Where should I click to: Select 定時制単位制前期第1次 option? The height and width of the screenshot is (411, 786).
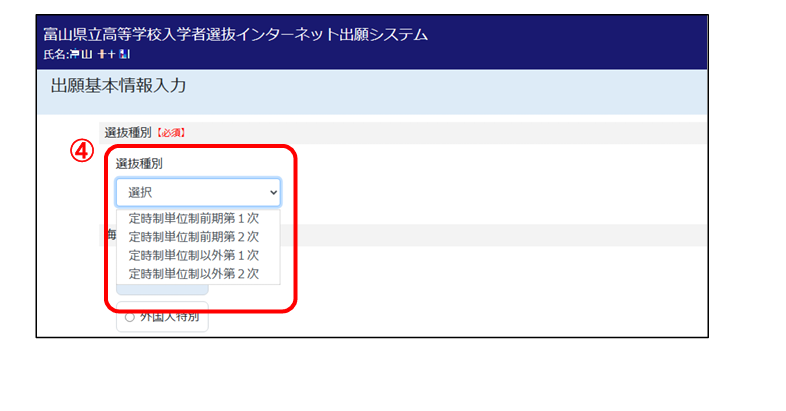[194, 219]
